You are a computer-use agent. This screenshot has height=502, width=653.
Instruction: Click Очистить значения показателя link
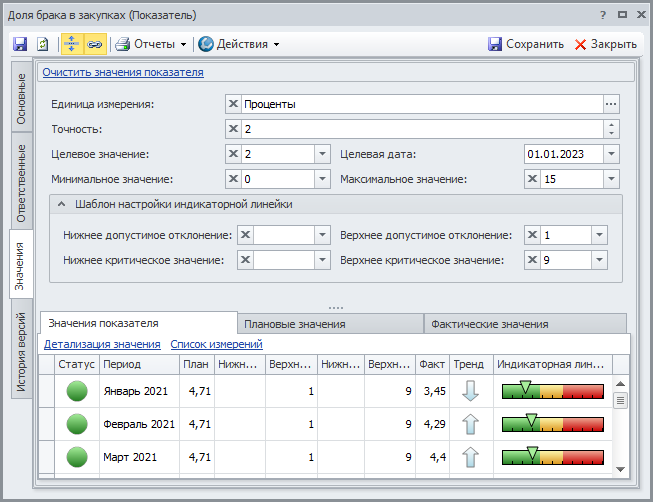(x=122, y=72)
